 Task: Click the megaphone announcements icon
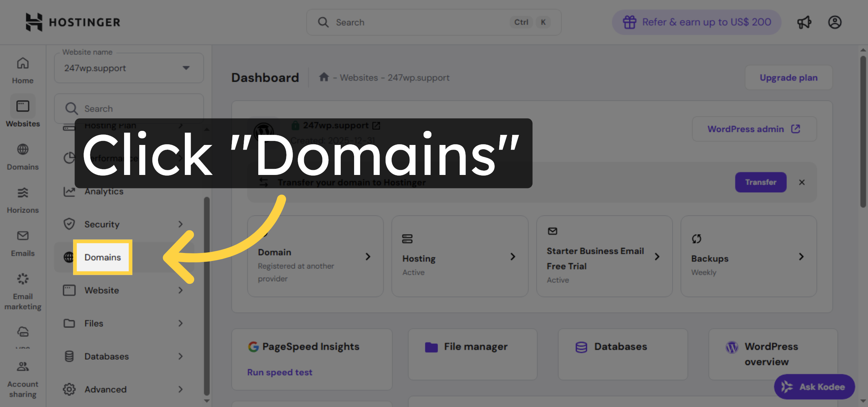coord(804,22)
